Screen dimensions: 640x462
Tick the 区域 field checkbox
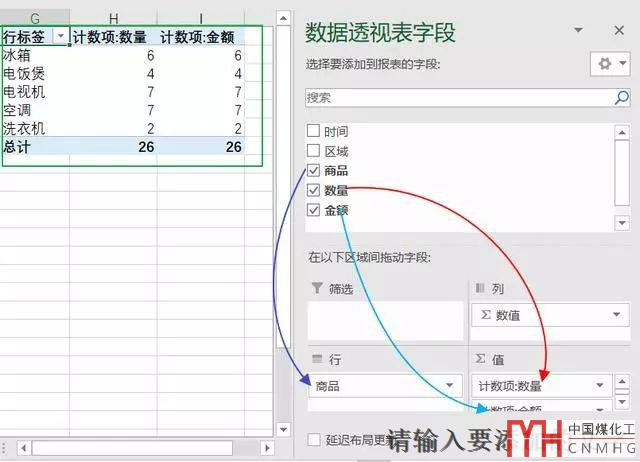[313, 150]
